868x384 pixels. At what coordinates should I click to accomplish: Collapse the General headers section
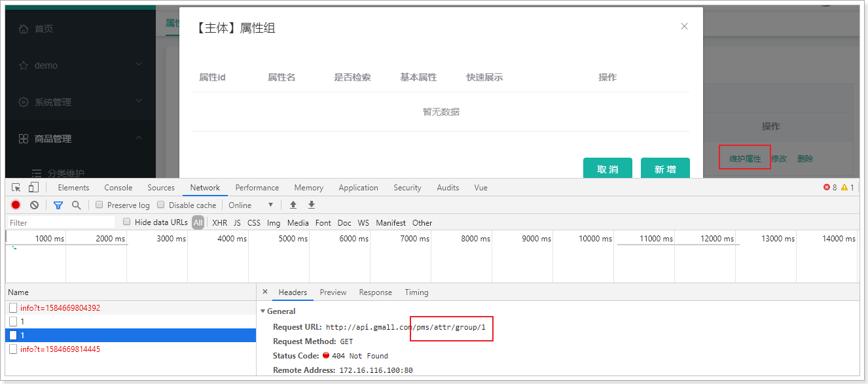point(264,311)
